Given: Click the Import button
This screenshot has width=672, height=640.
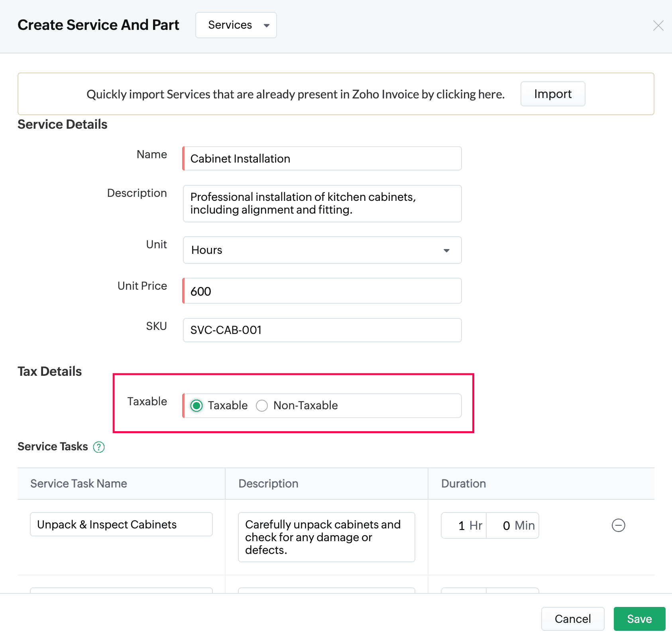Looking at the screenshot, I should pyautogui.click(x=552, y=94).
